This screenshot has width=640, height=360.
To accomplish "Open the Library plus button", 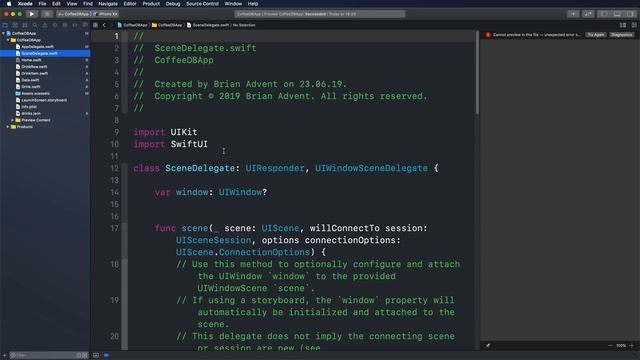I will 573,14.
